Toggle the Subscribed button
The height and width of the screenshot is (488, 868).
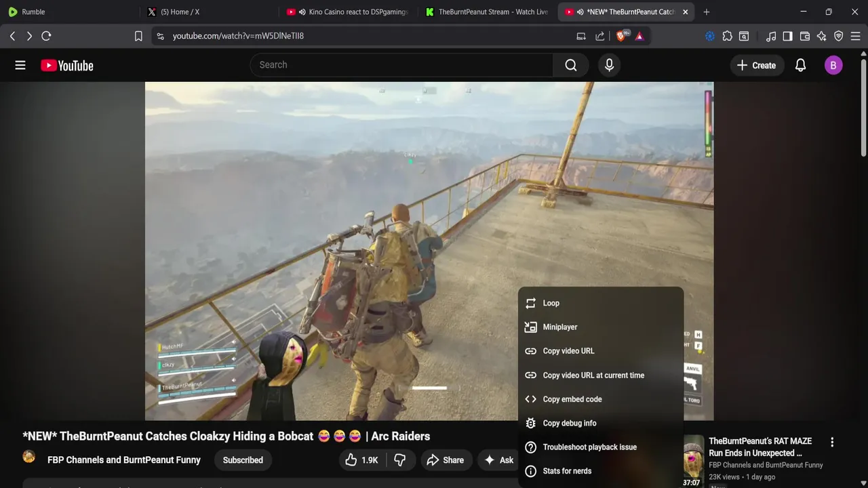(243, 460)
